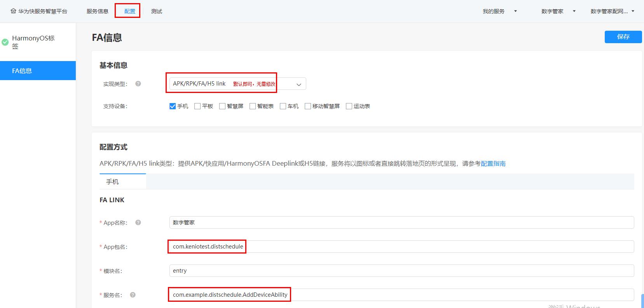
Task: Click the 配置方式 section heading
Action: 113,147
